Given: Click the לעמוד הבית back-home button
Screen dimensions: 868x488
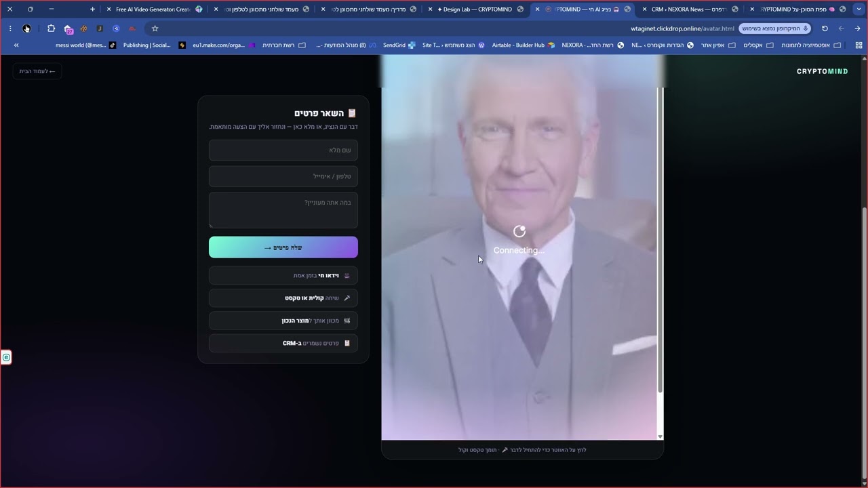Looking at the screenshot, I should [x=37, y=71].
